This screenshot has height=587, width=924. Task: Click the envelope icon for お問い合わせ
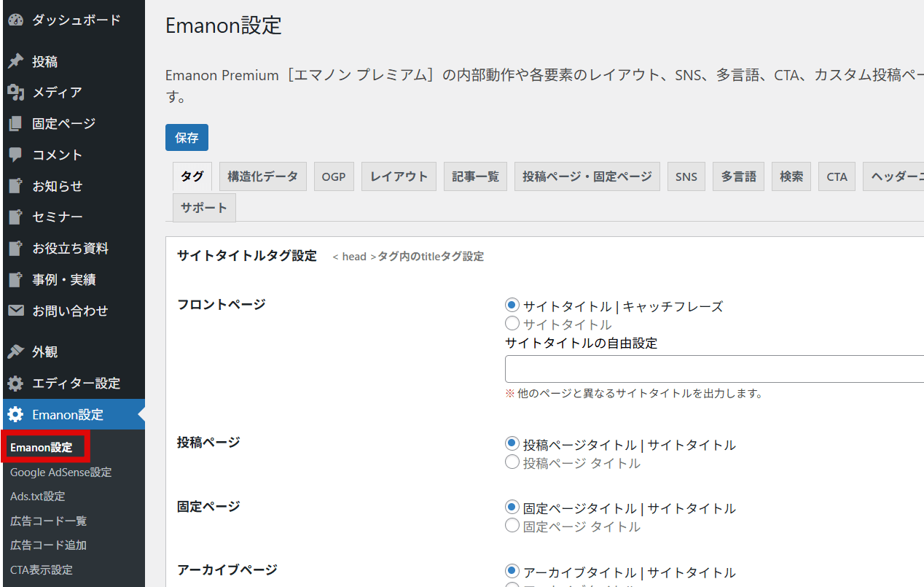[15, 311]
